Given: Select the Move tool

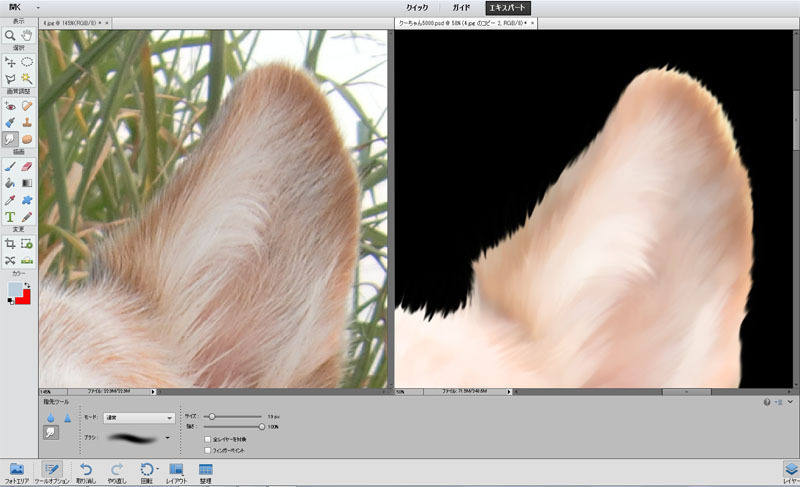Looking at the screenshot, I should [10, 62].
